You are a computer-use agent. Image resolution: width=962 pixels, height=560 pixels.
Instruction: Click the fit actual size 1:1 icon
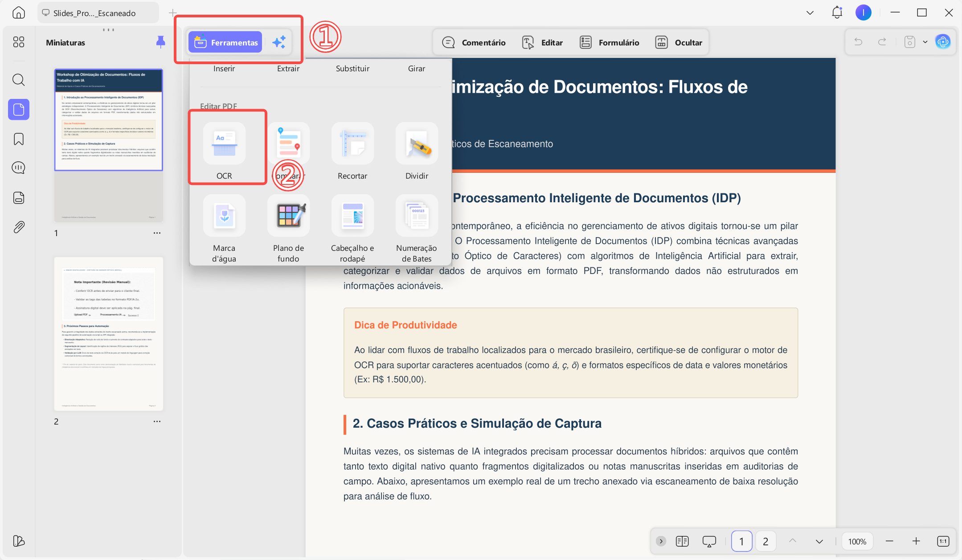[943, 541]
